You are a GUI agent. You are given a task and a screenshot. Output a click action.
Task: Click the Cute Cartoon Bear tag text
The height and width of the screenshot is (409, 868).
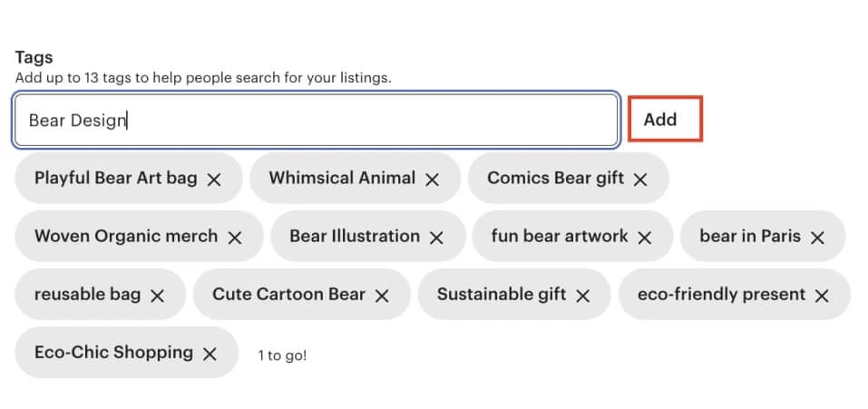point(288,294)
